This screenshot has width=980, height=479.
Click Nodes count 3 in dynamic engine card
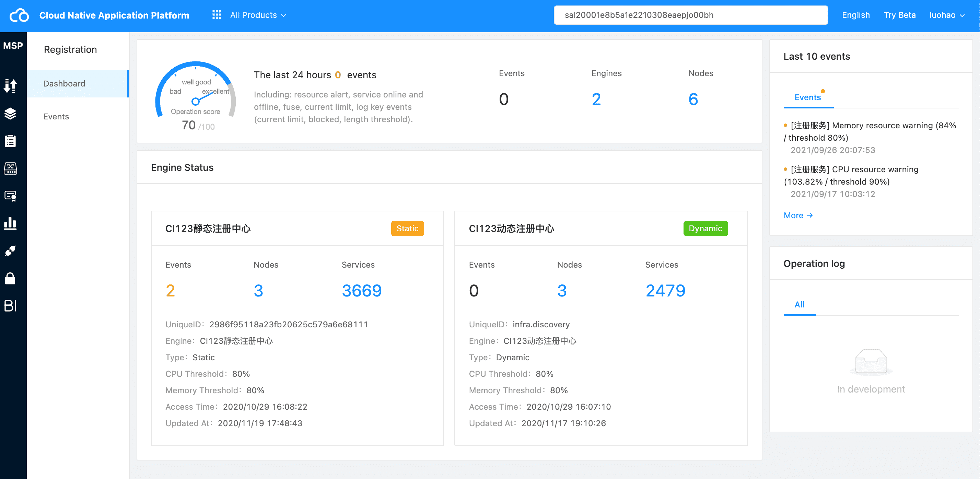point(562,291)
